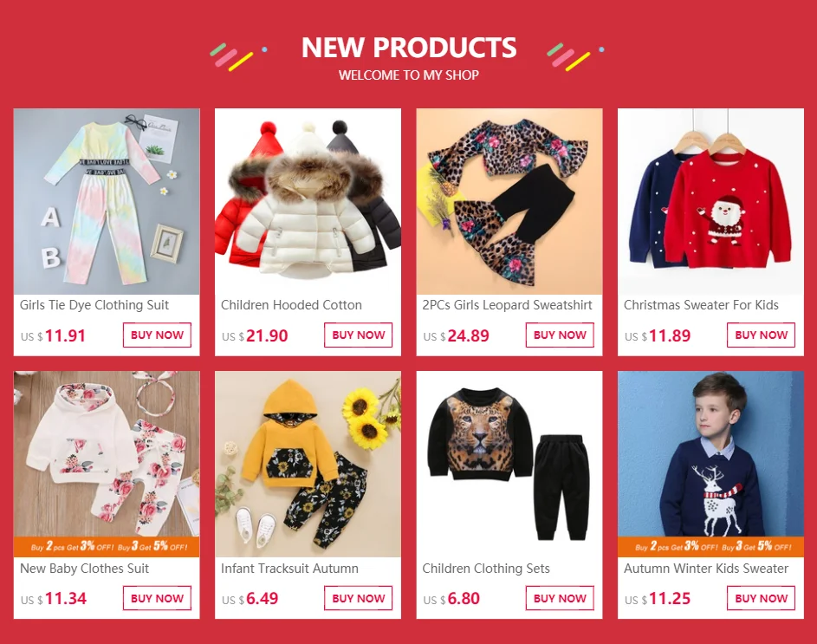Click BUY NOW for Girls Tie Dye Suit
This screenshot has height=644, width=817.
[157, 335]
